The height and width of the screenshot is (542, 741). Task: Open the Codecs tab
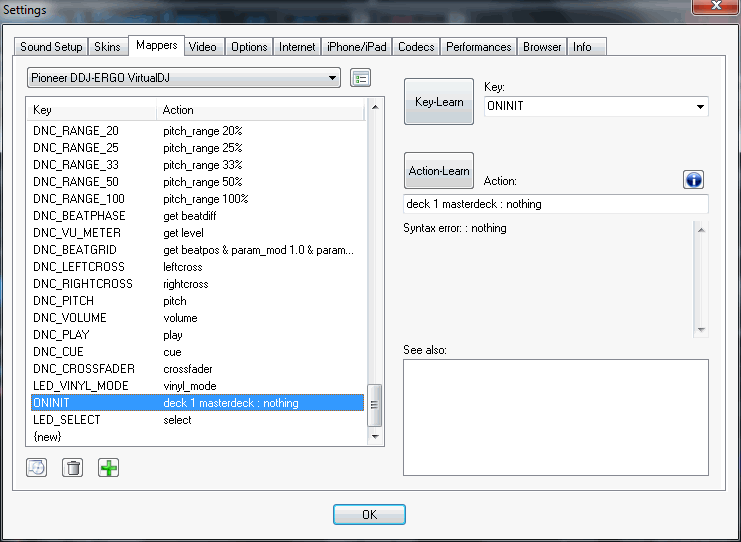pyautogui.click(x=416, y=46)
